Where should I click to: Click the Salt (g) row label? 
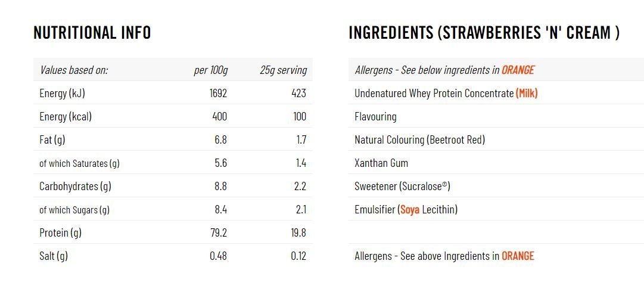(54, 256)
